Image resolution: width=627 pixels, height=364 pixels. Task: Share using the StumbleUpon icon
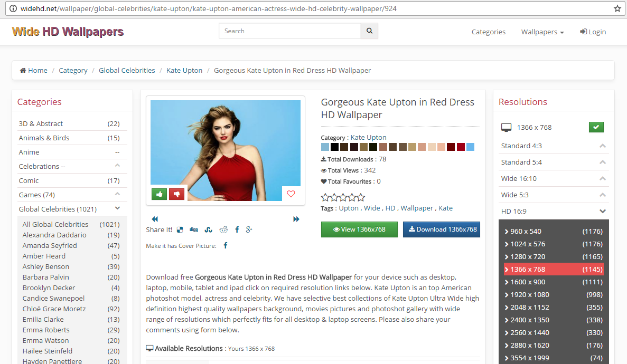click(208, 229)
